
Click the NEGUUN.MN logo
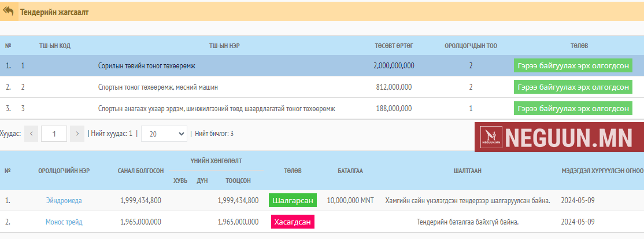pos(558,137)
